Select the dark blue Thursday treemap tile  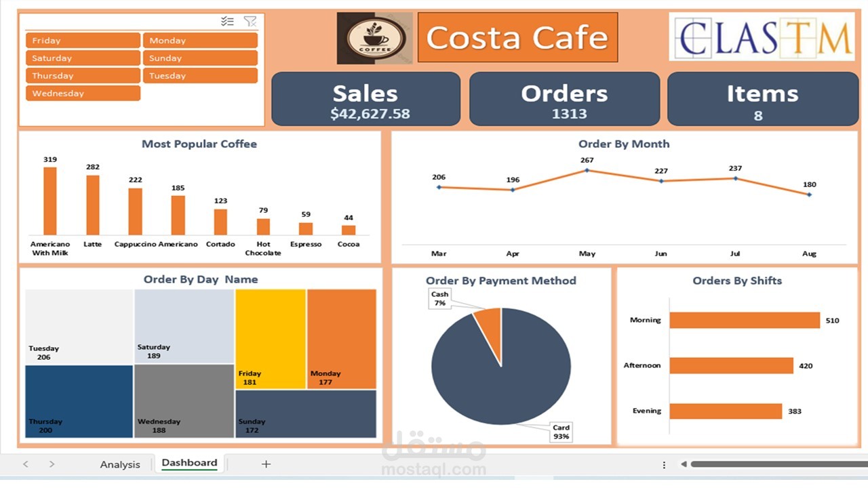click(x=79, y=401)
